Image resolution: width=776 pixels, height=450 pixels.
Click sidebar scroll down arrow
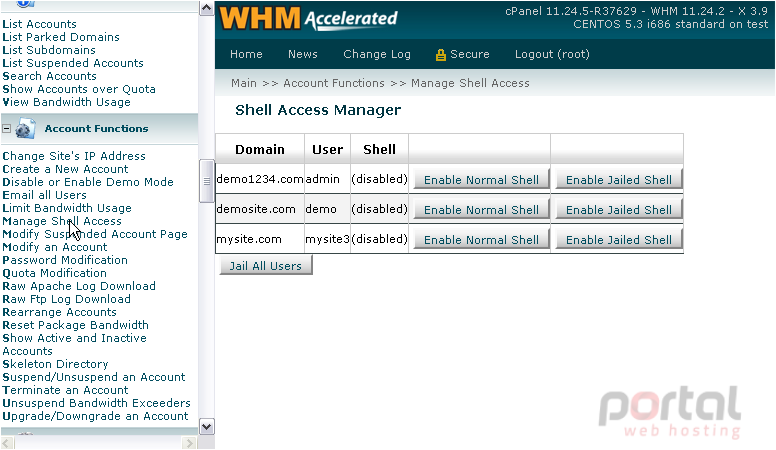[206, 426]
